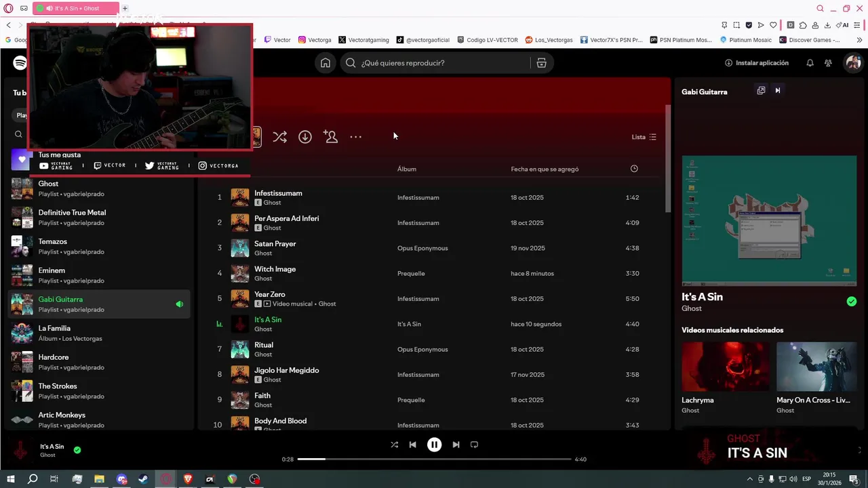The image size is (868, 488).
Task: Open the Los_Vectorgas bookmark
Action: pyautogui.click(x=549, y=40)
